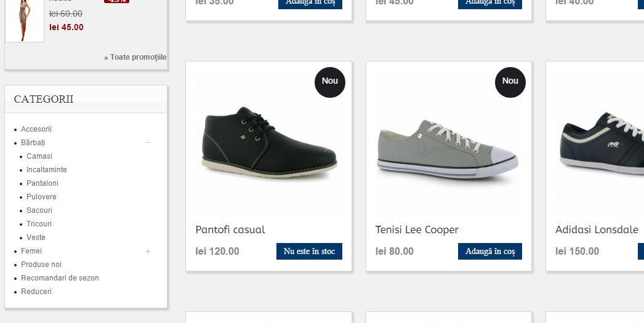Open the Adidasi Lonsdale product title
The width and height of the screenshot is (644, 323).
[x=597, y=229]
